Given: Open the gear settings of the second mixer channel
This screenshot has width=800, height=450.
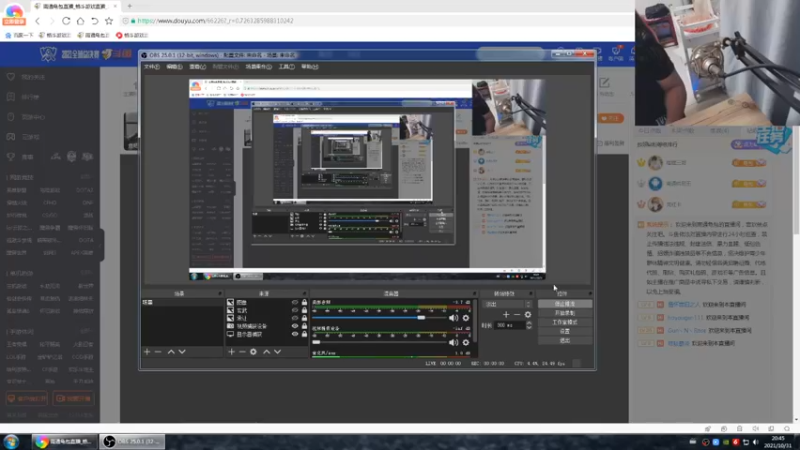Looking at the screenshot, I should point(466,342).
